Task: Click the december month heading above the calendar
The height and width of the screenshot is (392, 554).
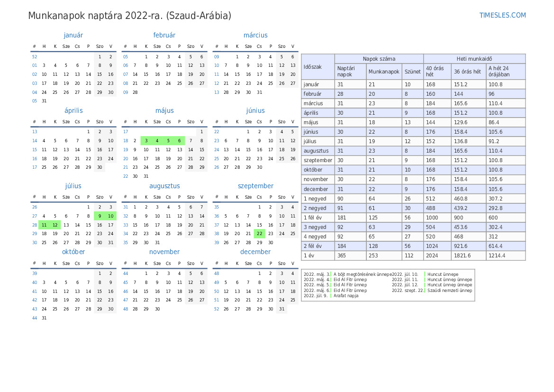Action: click(x=255, y=252)
